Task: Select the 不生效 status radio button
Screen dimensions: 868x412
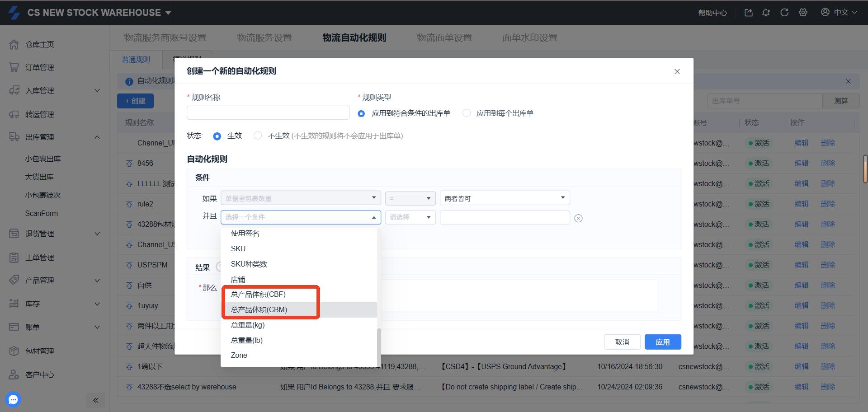Action: (258, 136)
